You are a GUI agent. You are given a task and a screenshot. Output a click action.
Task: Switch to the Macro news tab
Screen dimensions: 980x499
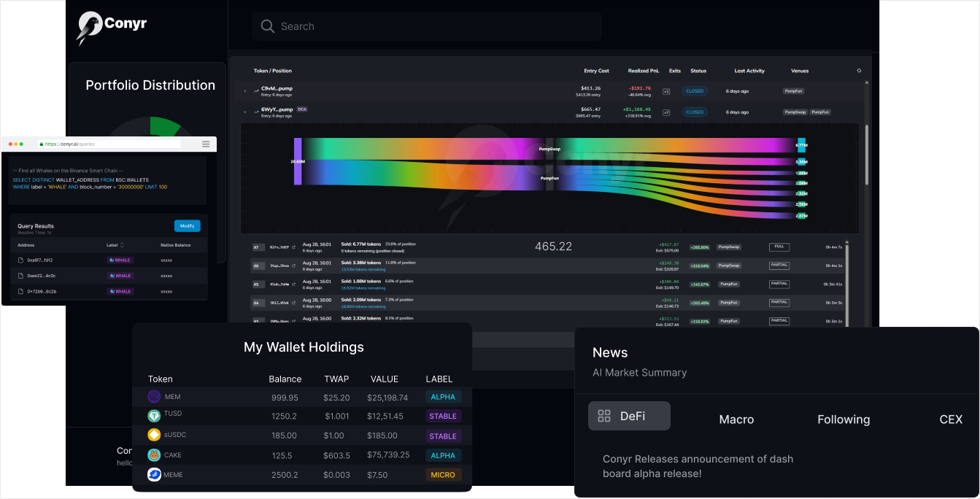coord(736,419)
